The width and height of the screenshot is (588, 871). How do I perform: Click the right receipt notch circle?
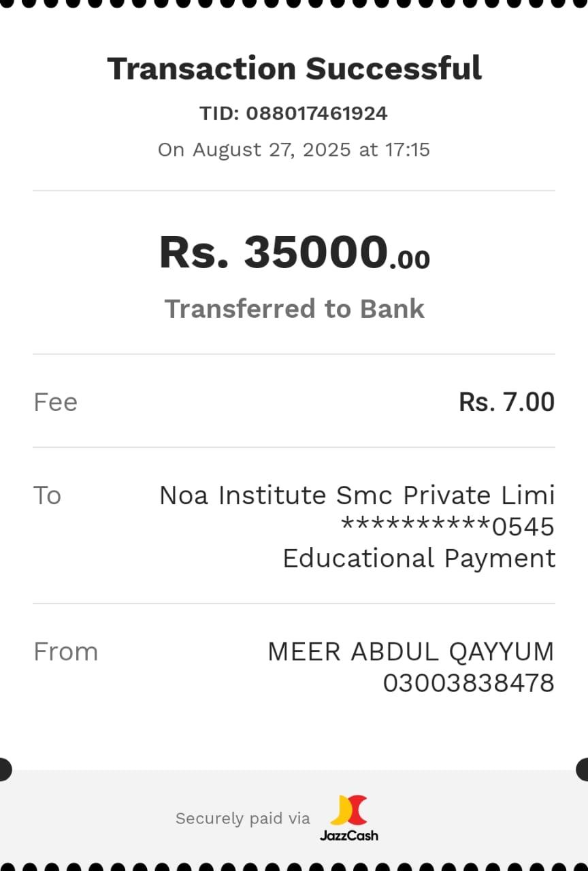click(584, 770)
